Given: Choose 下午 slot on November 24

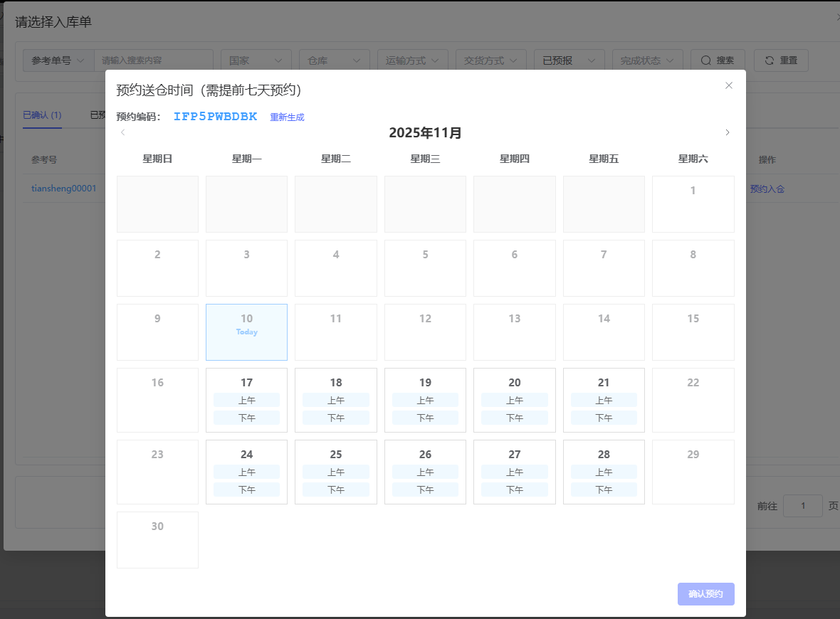Looking at the screenshot, I should (246, 490).
